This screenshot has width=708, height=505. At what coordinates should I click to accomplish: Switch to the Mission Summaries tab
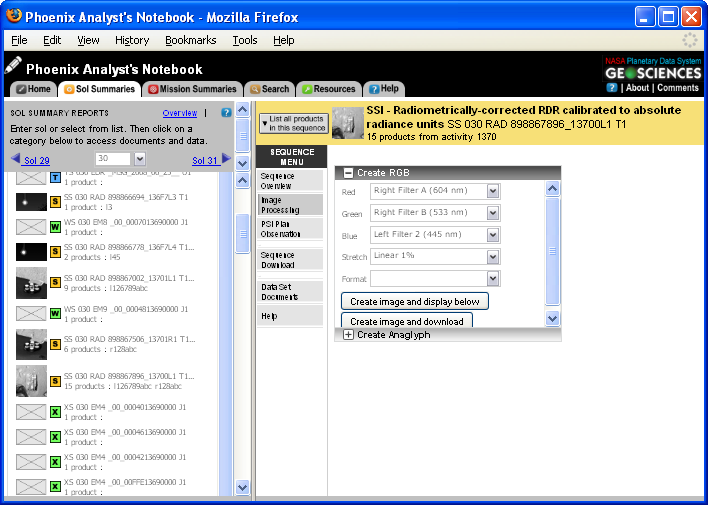192,89
